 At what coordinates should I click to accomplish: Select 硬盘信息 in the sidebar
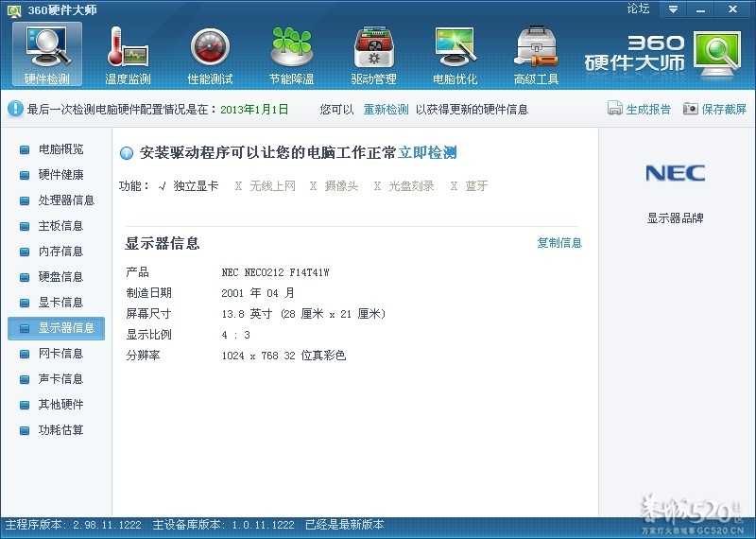pos(57,277)
